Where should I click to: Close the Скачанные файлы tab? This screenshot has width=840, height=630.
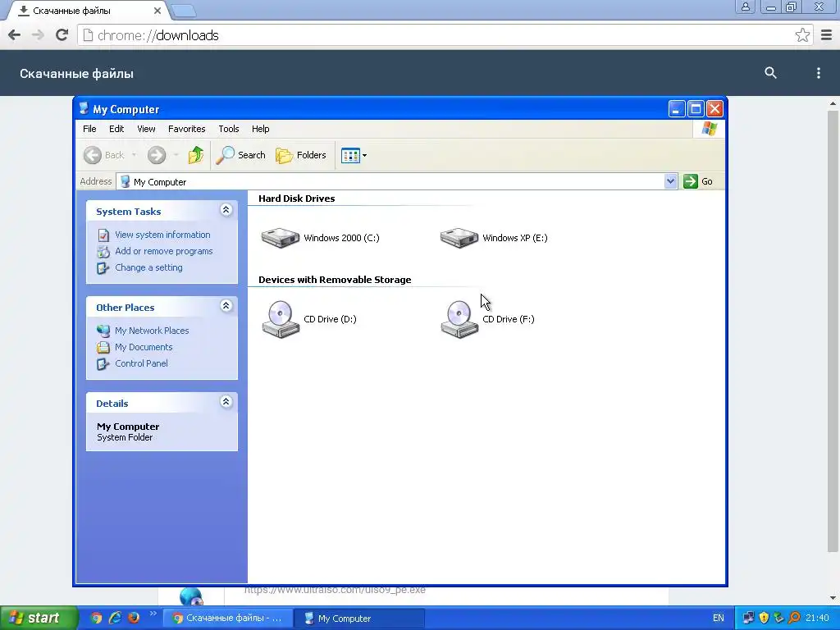157,11
